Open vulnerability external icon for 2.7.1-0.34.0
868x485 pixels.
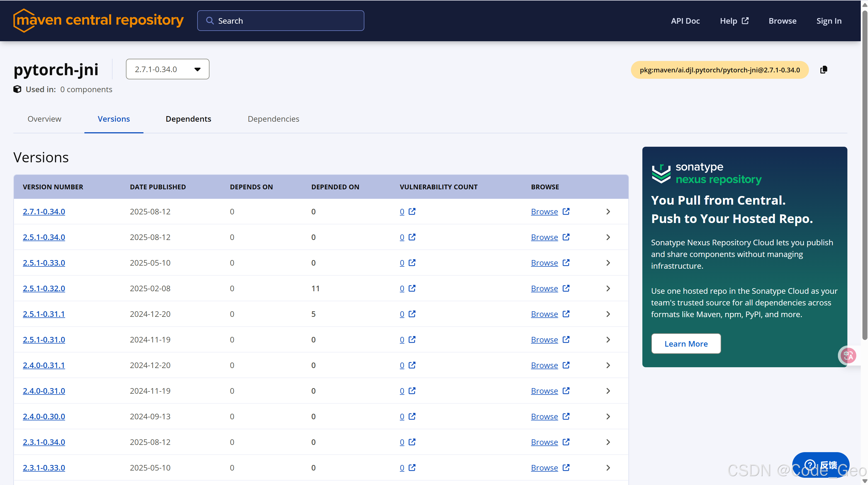[412, 212]
